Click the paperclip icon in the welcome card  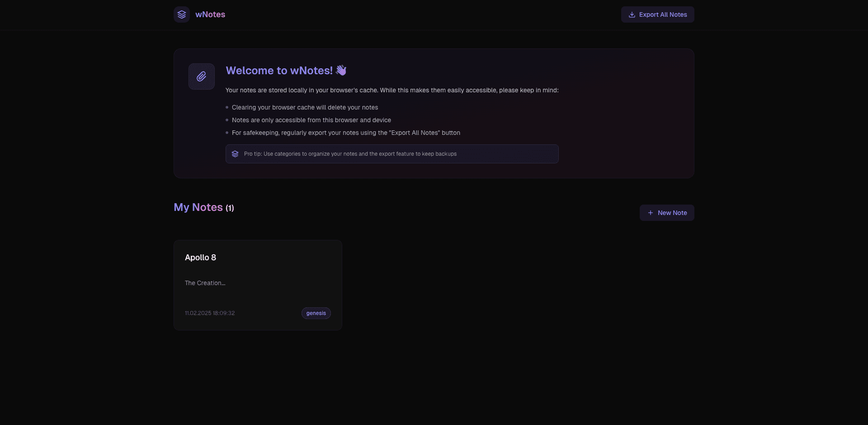[x=202, y=76]
